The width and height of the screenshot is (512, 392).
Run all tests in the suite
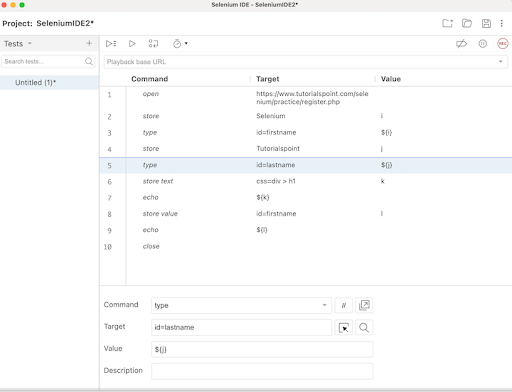coord(111,44)
